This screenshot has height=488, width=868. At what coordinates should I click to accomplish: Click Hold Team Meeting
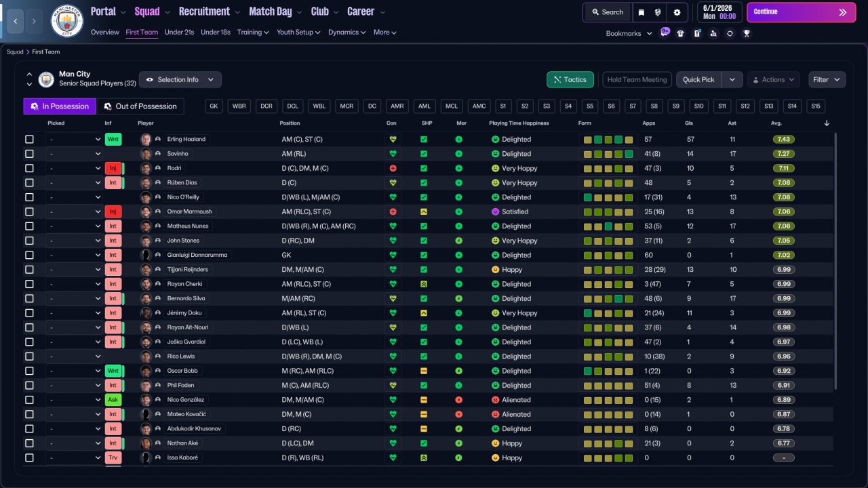point(637,79)
